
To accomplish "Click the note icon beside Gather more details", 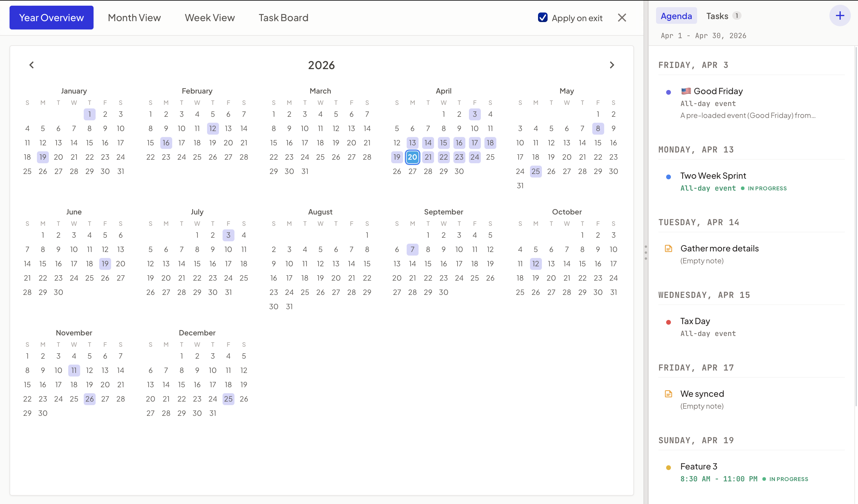I will click(x=668, y=249).
